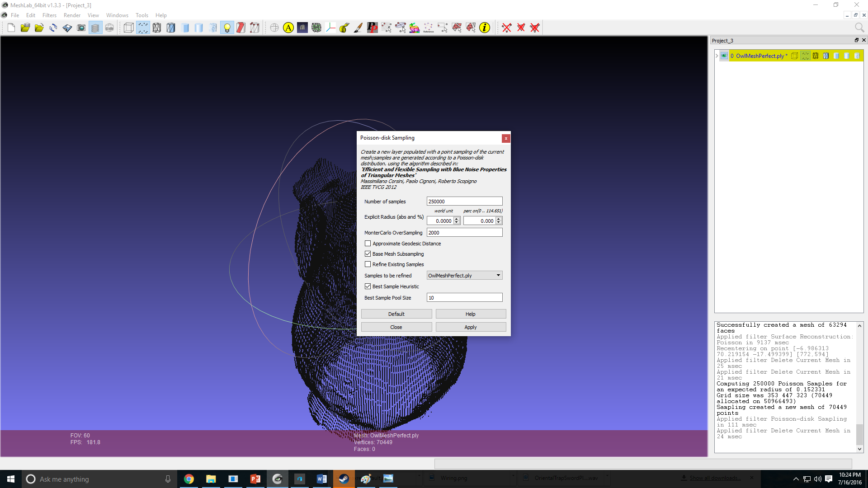Open the Render menu
This screenshot has width=868, height=488.
[x=71, y=15]
